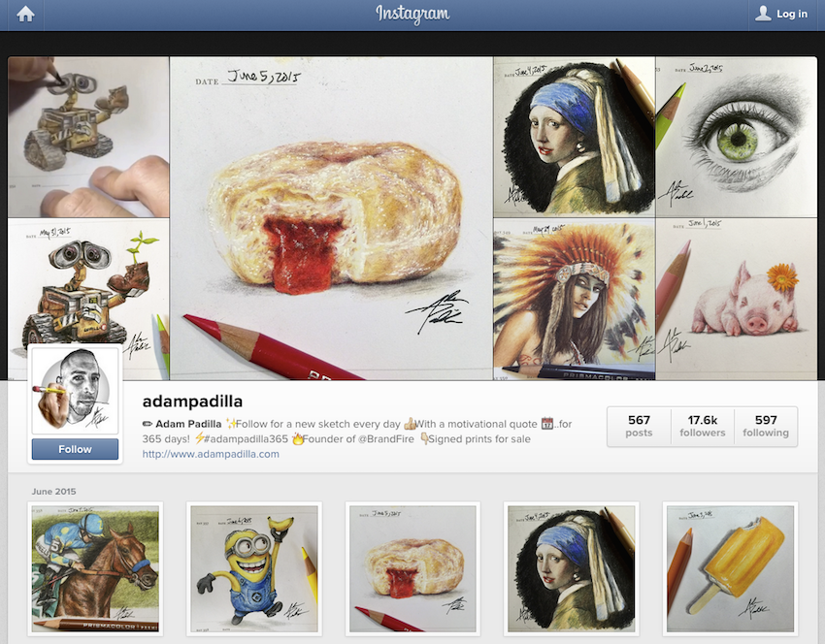Open the jelly donut post in the grid
Image resolution: width=825 pixels, height=644 pixels.
[413, 568]
